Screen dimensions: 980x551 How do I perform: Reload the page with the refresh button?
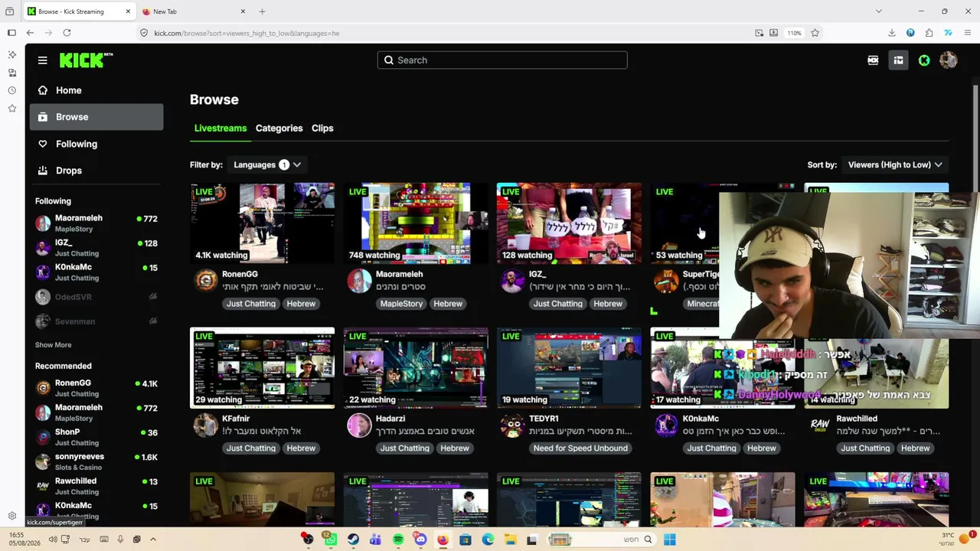pyautogui.click(x=67, y=33)
